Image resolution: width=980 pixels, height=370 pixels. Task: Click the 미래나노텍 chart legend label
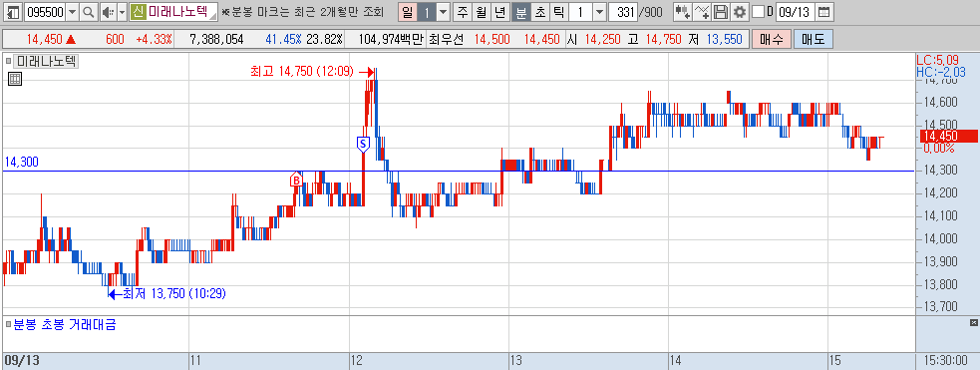coord(46,61)
